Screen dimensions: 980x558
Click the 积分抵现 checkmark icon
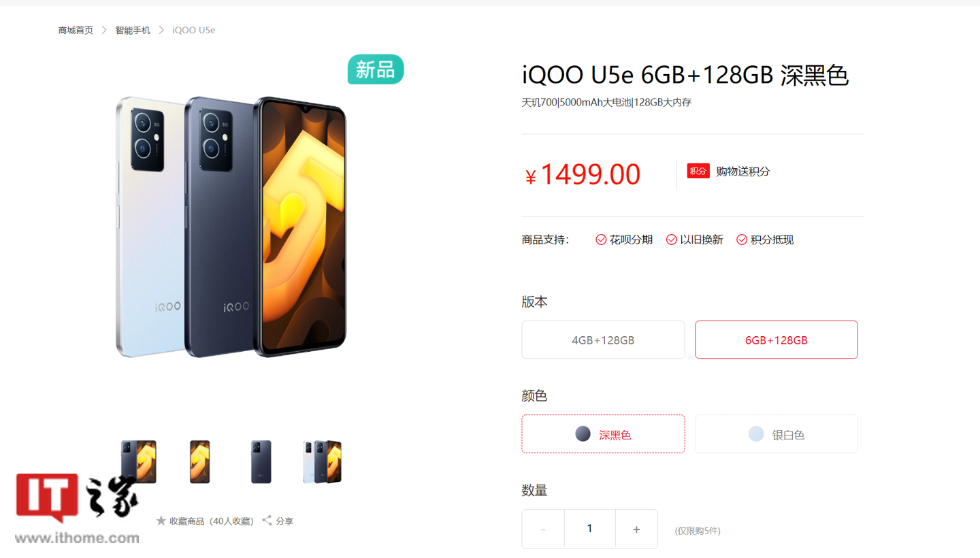click(x=742, y=240)
